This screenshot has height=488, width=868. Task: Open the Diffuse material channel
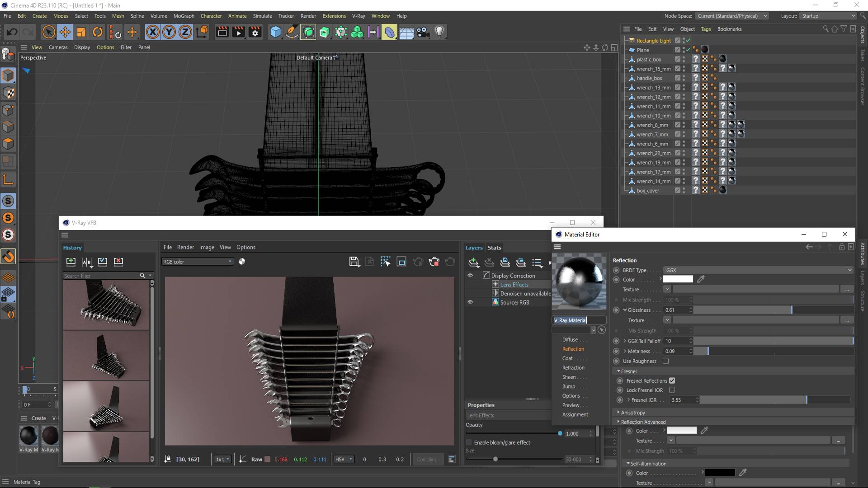570,340
